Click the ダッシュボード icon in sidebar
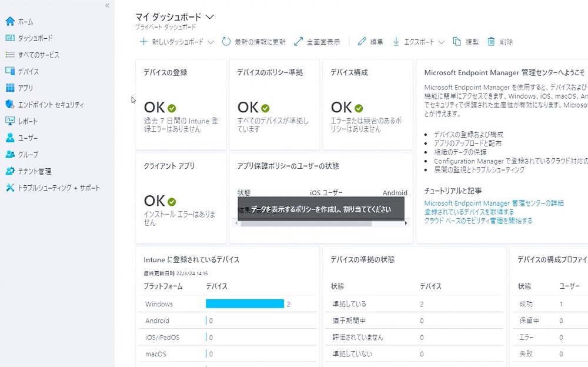588x367 pixels. click(x=10, y=38)
